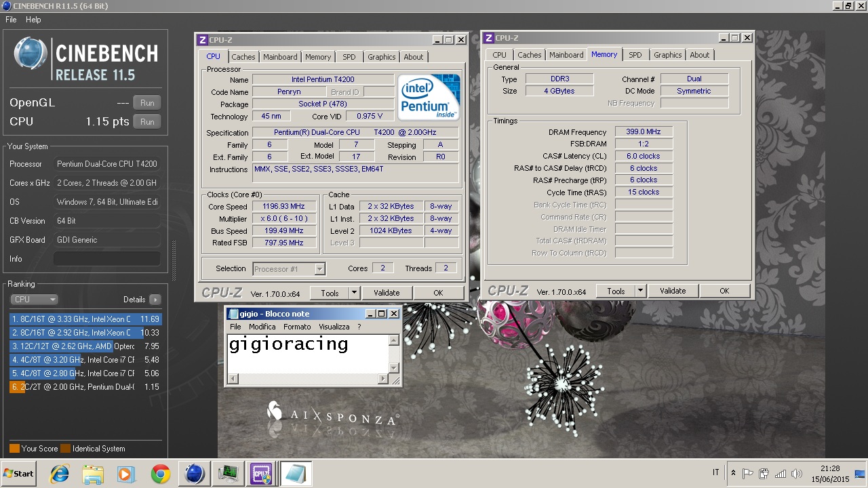Click OK in Memory CPU-Z window
This screenshot has width=868, height=488.
click(724, 291)
